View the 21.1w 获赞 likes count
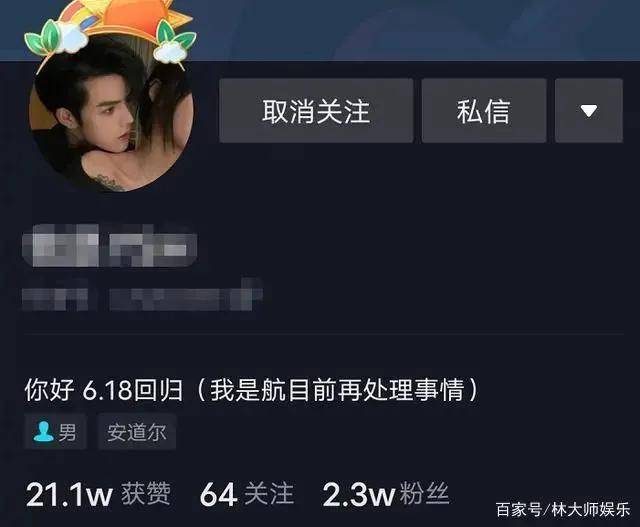The height and width of the screenshot is (527, 640). pyautogui.click(x=98, y=494)
